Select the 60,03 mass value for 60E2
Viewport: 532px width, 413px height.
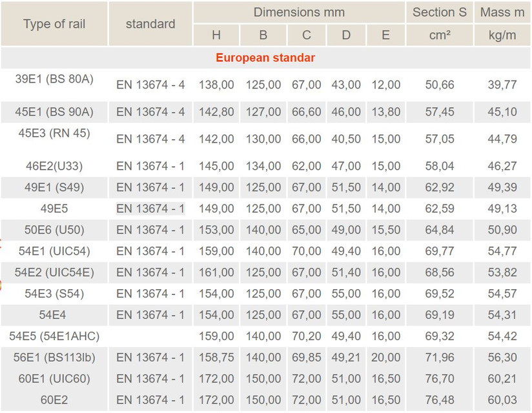[503, 400]
